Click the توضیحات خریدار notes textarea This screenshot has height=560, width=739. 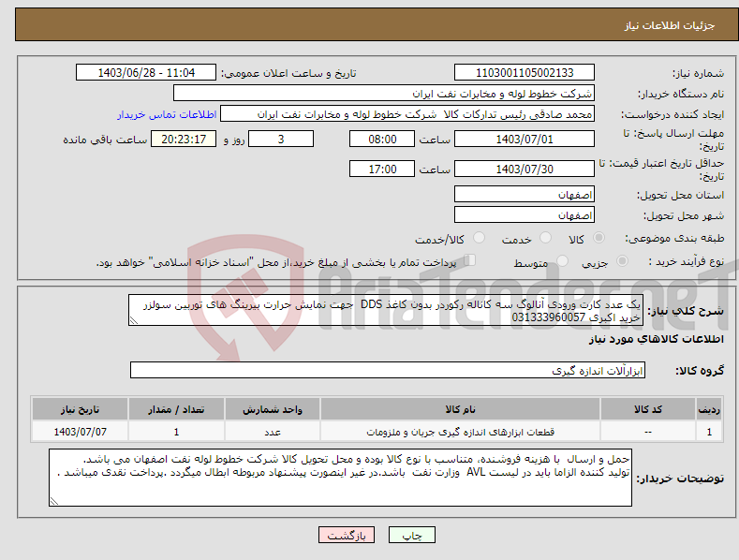340,478
